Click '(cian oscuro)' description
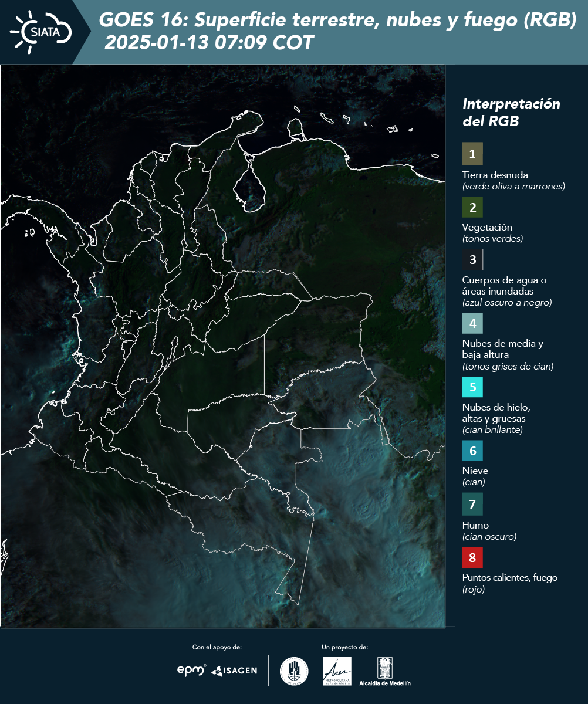 (489, 537)
